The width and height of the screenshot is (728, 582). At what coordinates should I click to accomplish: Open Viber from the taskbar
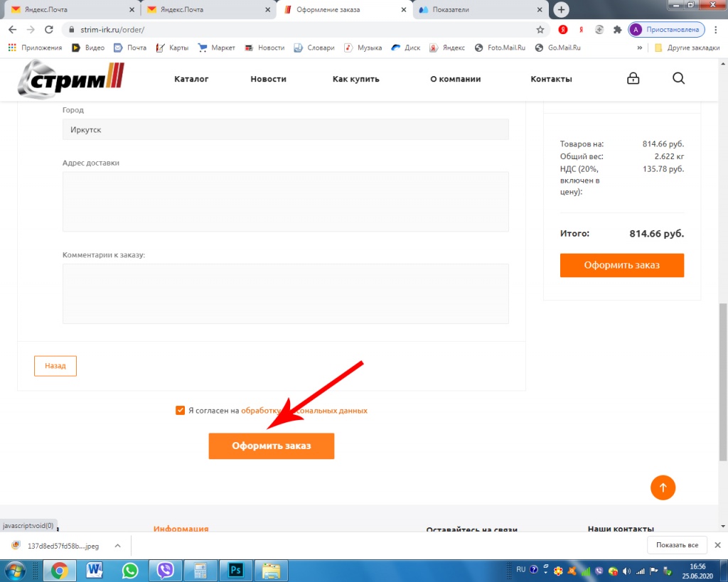point(165,570)
